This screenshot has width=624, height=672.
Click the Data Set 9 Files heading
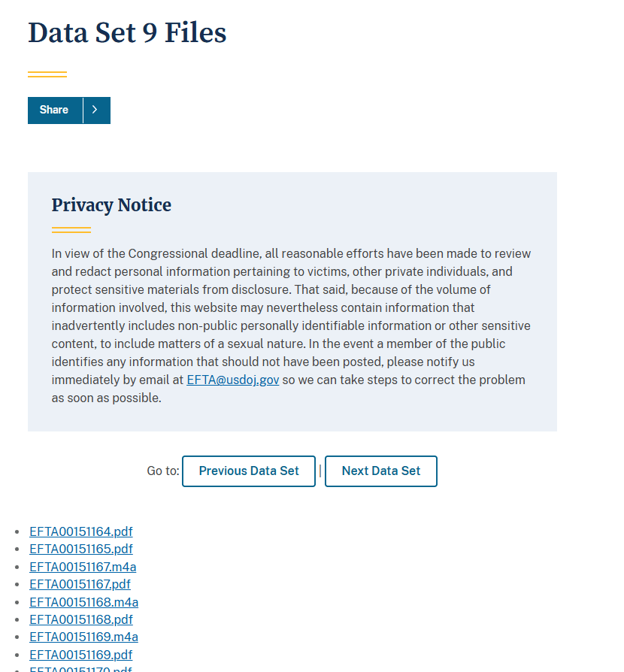point(127,32)
